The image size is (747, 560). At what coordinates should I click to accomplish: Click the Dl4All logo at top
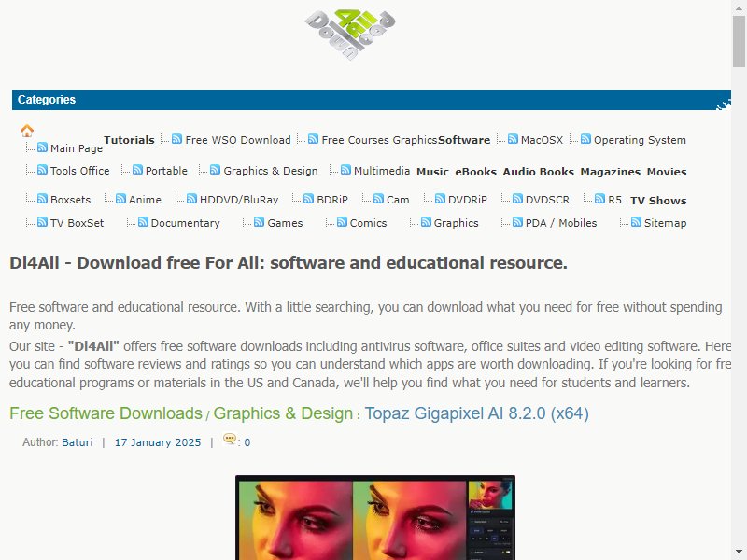350,35
